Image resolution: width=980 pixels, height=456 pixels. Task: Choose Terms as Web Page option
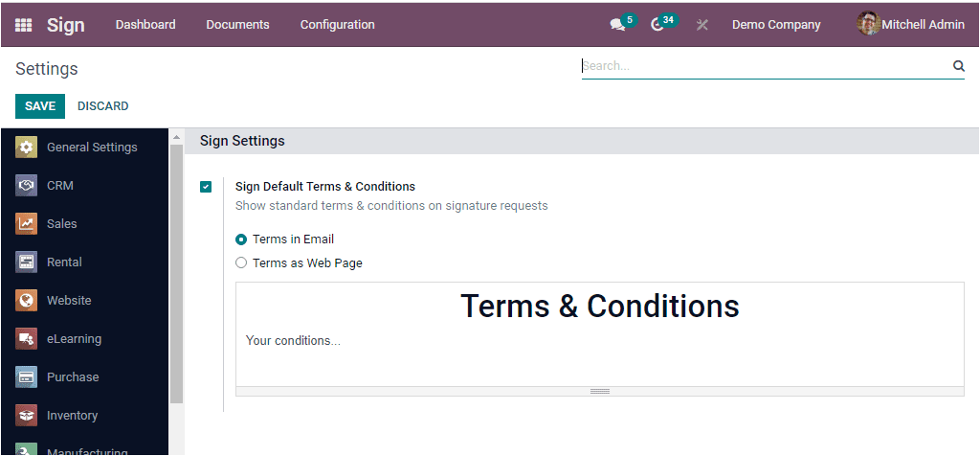click(241, 262)
